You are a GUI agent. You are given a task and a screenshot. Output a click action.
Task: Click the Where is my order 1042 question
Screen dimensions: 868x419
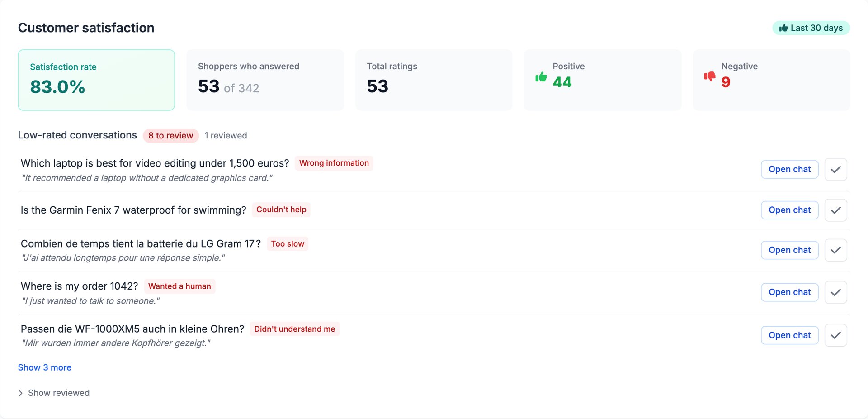coord(80,286)
